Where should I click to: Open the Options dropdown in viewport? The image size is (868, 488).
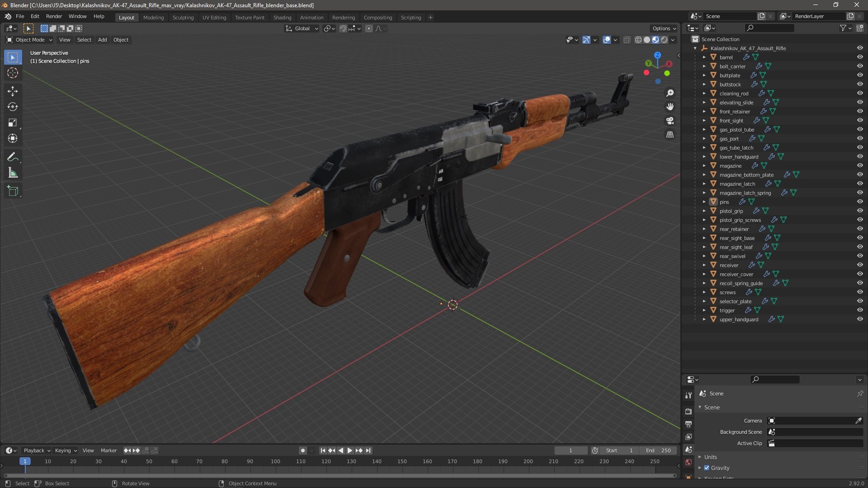coord(664,28)
